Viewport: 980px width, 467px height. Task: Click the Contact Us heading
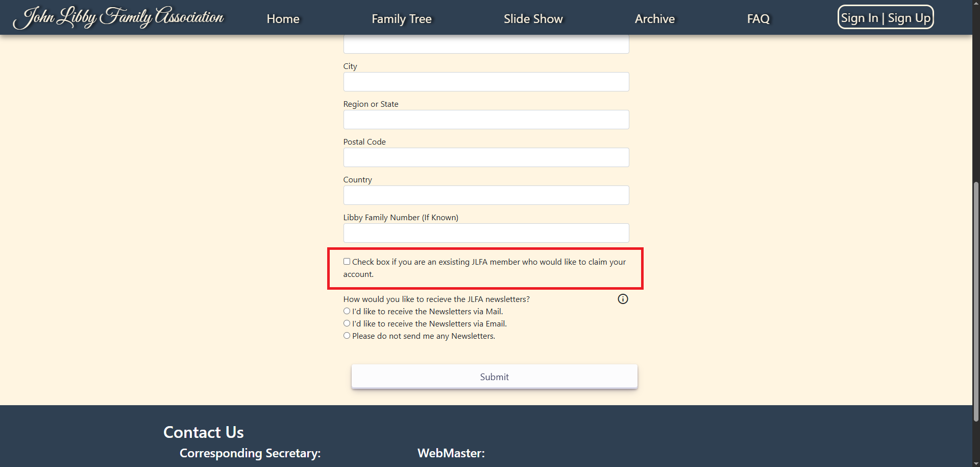pos(204,432)
